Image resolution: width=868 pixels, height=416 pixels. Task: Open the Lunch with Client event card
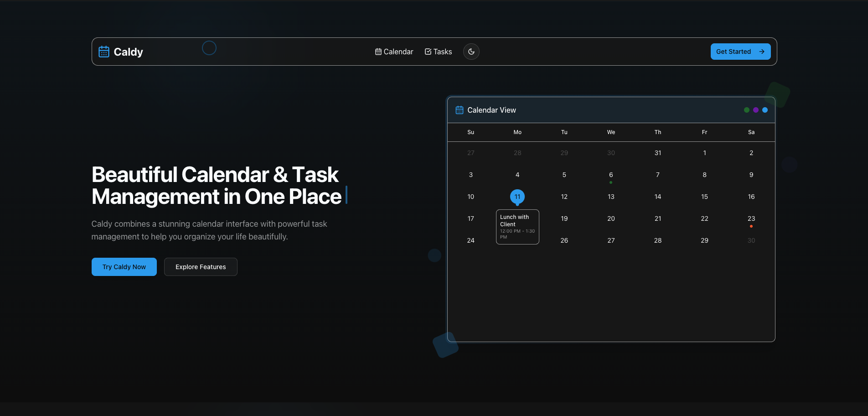517,227
